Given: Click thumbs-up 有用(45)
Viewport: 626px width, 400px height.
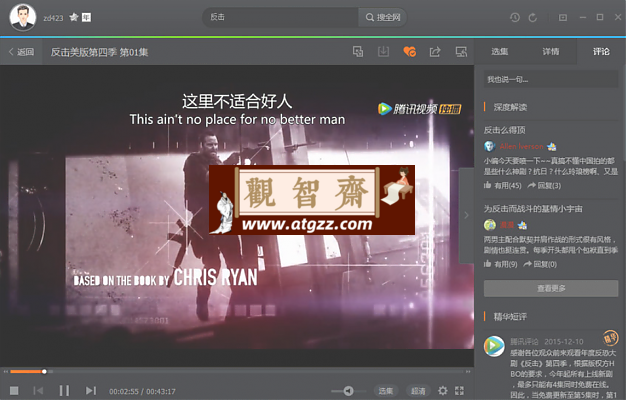Looking at the screenshot, I should pos(503,185).
